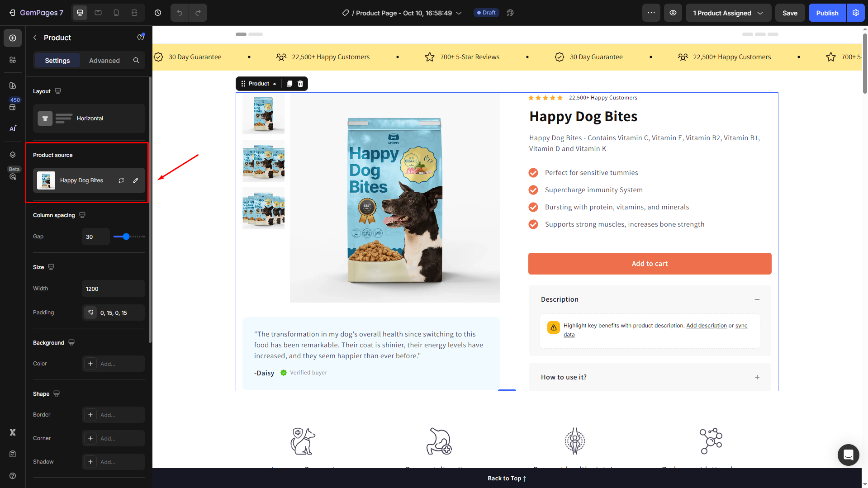
Task: Toggle device setting icon next to Size
Action: tap(51, 267)
